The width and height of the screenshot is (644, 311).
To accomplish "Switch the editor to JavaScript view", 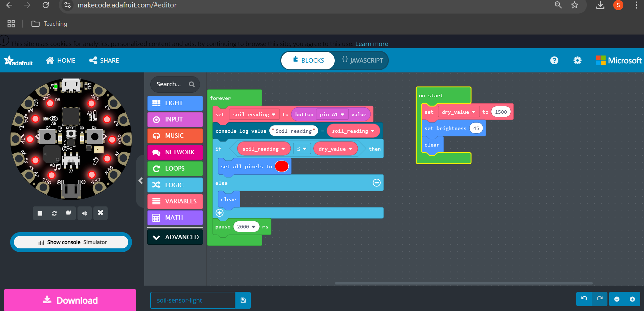I will (362, 60).
